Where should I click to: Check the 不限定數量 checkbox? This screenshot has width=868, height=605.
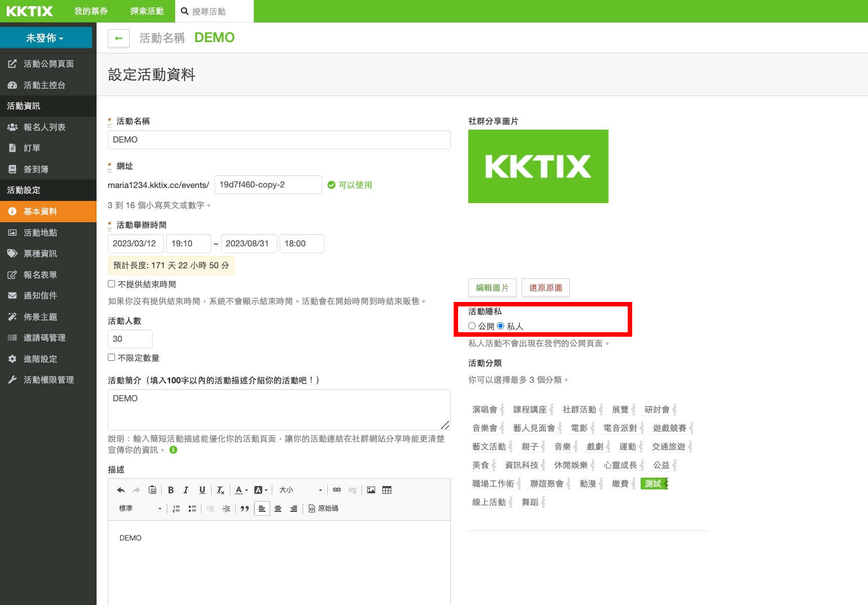[112, 357]
